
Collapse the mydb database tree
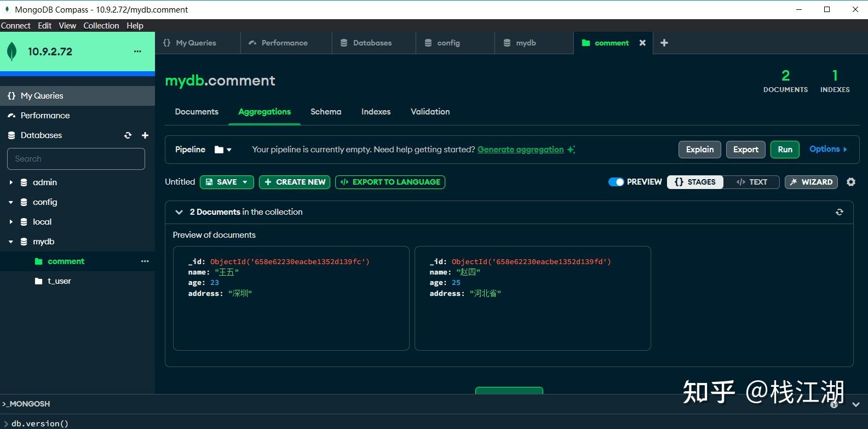(x=10, y=242)
